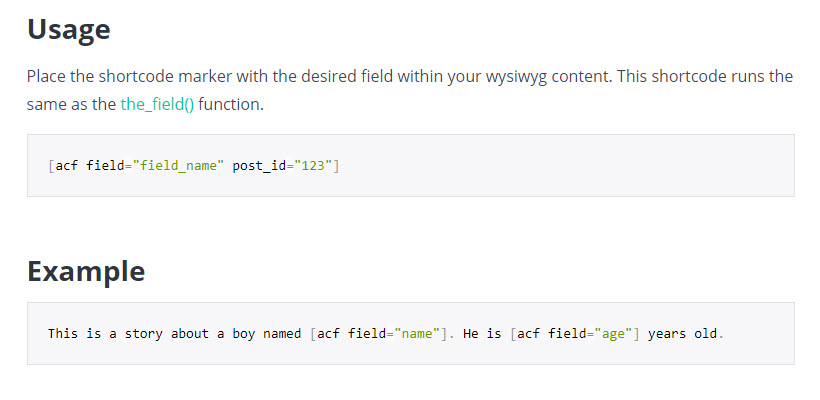Viewport: 820px width, 400px height.
Task: Click "He is" in the example code
Action: (482, 333)
